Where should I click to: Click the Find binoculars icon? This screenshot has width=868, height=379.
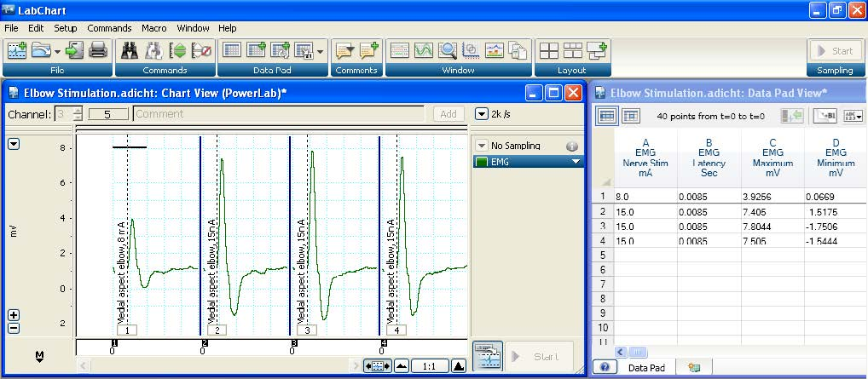(130, 50)
